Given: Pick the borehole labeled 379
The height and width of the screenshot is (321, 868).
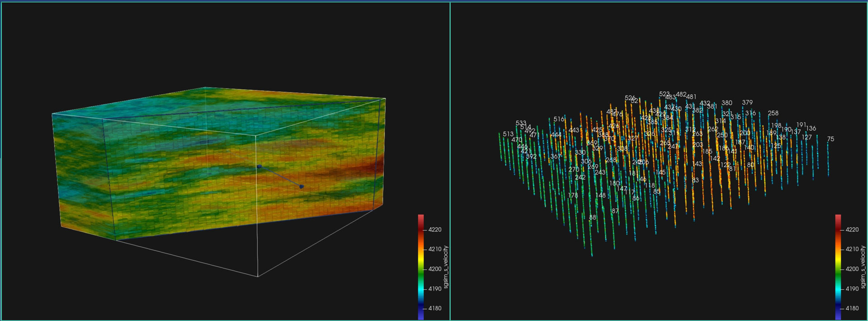Looking at the screenshot, I should pos(747,103).
